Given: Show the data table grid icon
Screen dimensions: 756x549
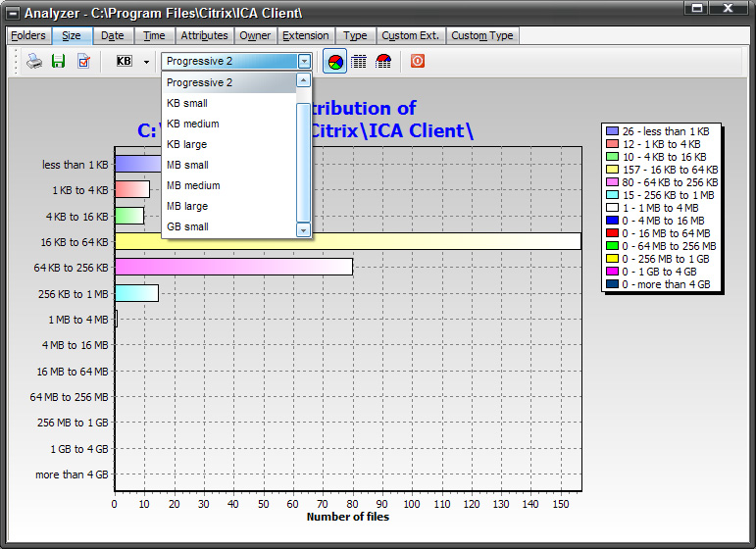Looking at the screenshot, I should (360, 61).
